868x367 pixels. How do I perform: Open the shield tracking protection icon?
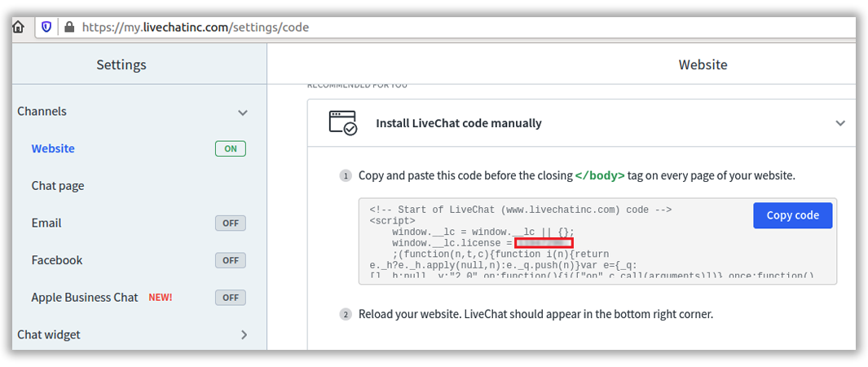click(46, 27)
